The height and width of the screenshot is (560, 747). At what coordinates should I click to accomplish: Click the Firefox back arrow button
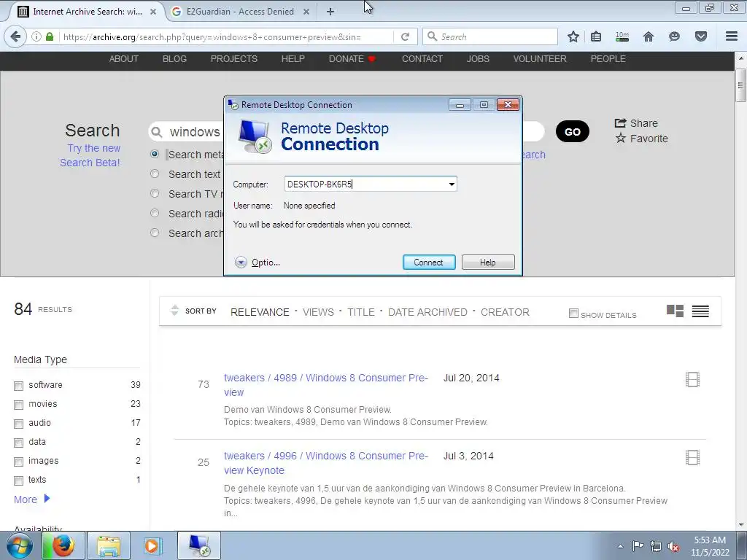coord(15,36)
